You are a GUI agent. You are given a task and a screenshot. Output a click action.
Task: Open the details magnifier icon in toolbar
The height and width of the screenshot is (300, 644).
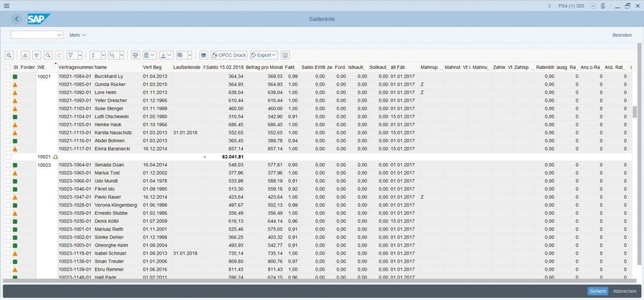point(10,55)
